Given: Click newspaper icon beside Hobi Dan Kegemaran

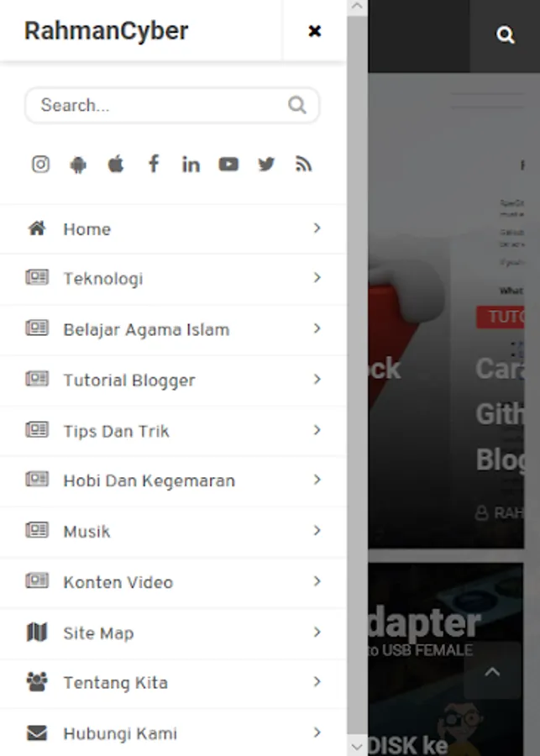Looking at the screenshot, I should coord(37,480).
